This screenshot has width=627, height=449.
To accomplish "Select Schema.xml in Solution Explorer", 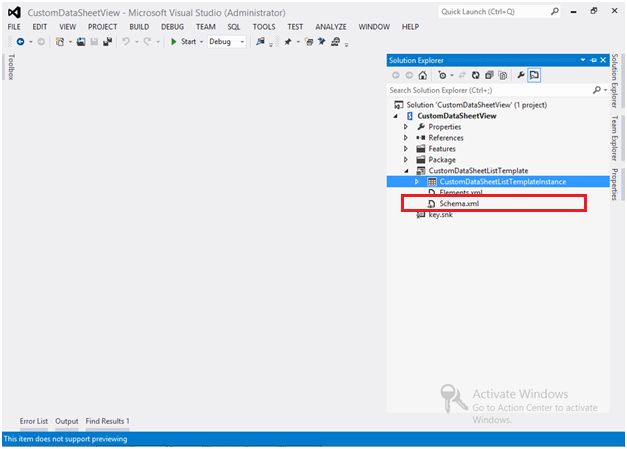I will tap(459, 204).
